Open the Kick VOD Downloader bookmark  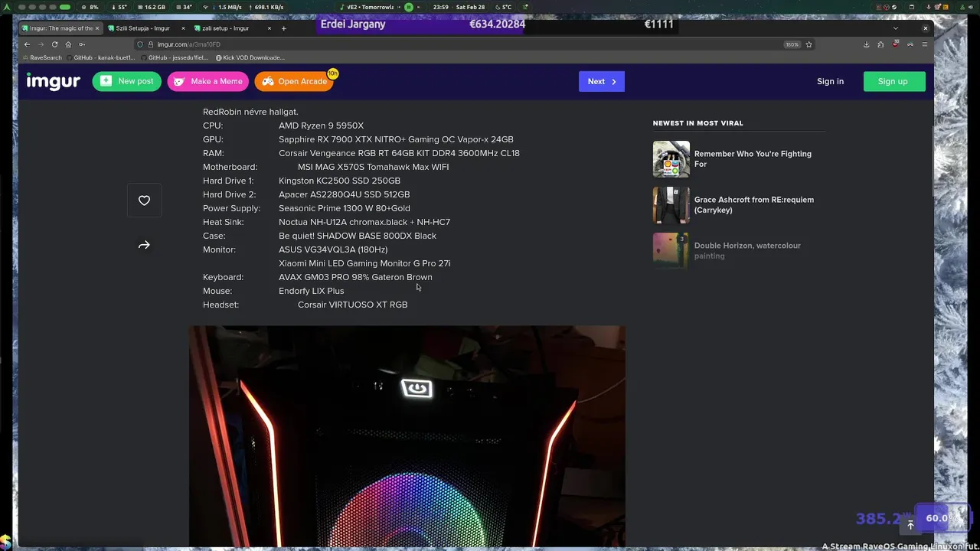pos(250,57)
